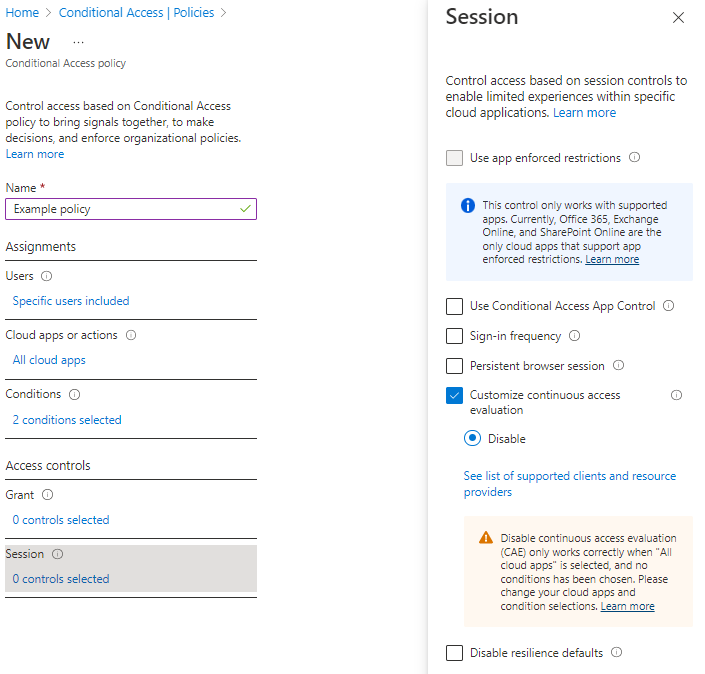Click the Conditions info icon
The image size is (705, 674).
point(75,394)
